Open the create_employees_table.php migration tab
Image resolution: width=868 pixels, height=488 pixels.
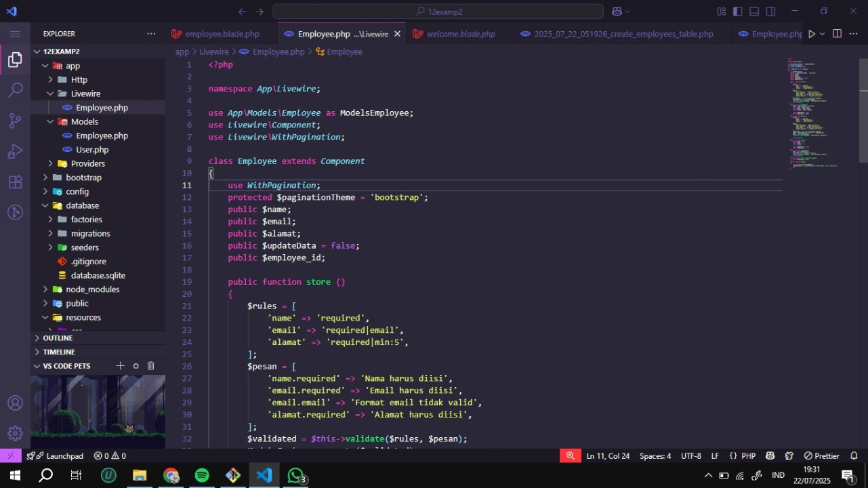click(x=623, y=34)
